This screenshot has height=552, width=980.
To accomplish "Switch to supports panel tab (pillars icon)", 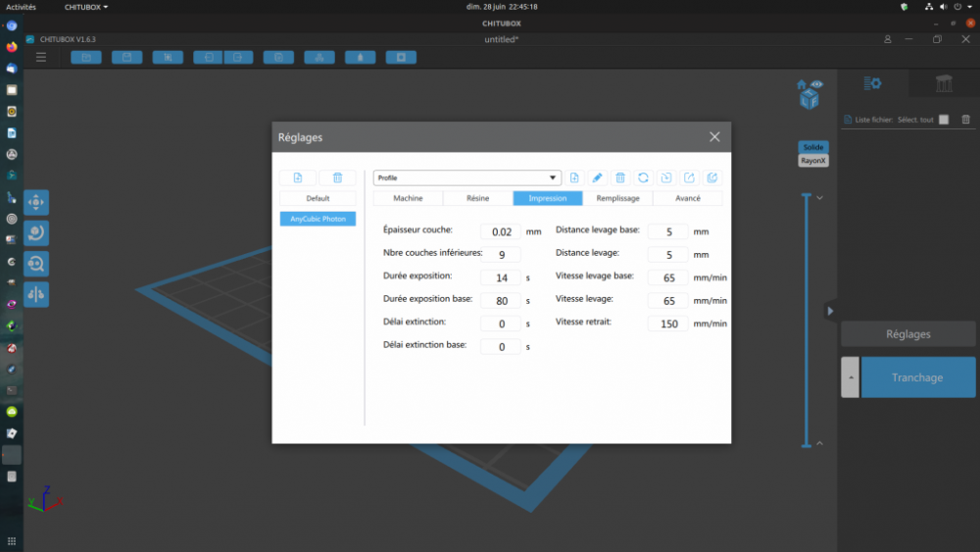I will click(944, 83).
